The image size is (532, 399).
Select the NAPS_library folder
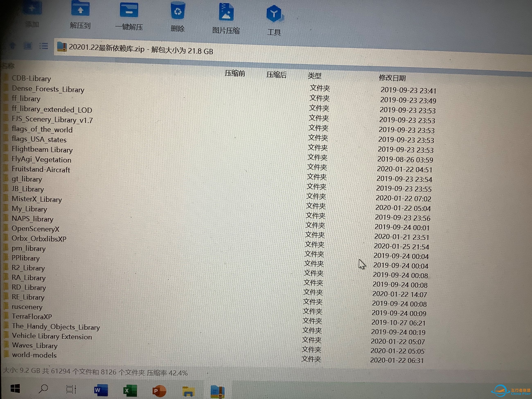coord(33,219)
